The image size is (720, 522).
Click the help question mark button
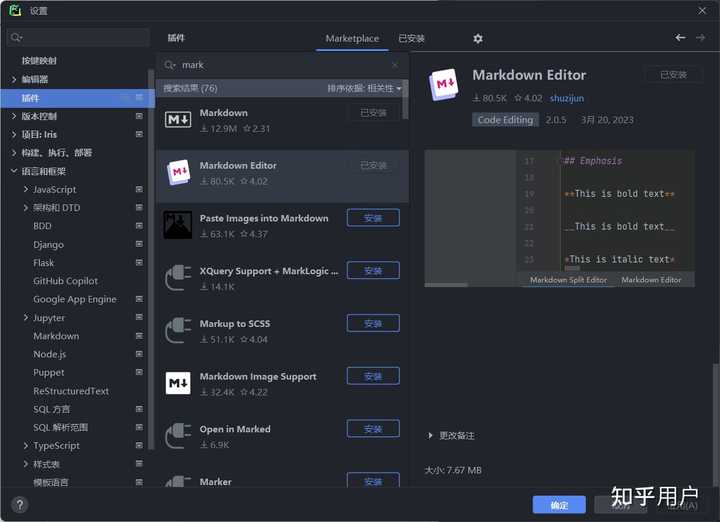pyautogui.click(x=20, y=505)
